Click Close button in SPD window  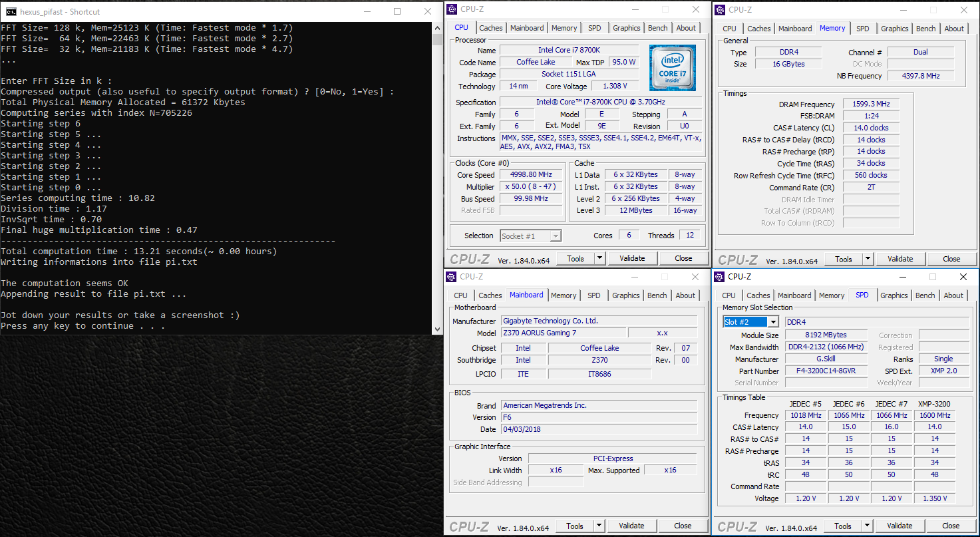click(951, 526)
